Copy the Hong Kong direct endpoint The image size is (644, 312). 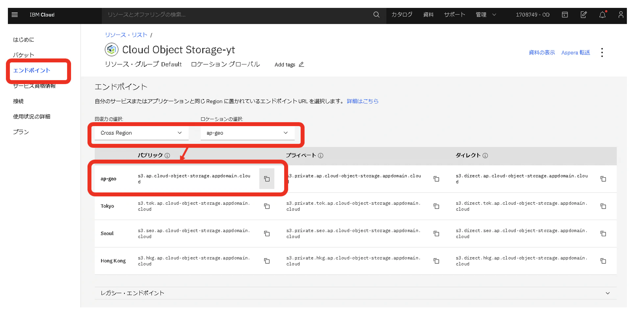tap(603, 261)
